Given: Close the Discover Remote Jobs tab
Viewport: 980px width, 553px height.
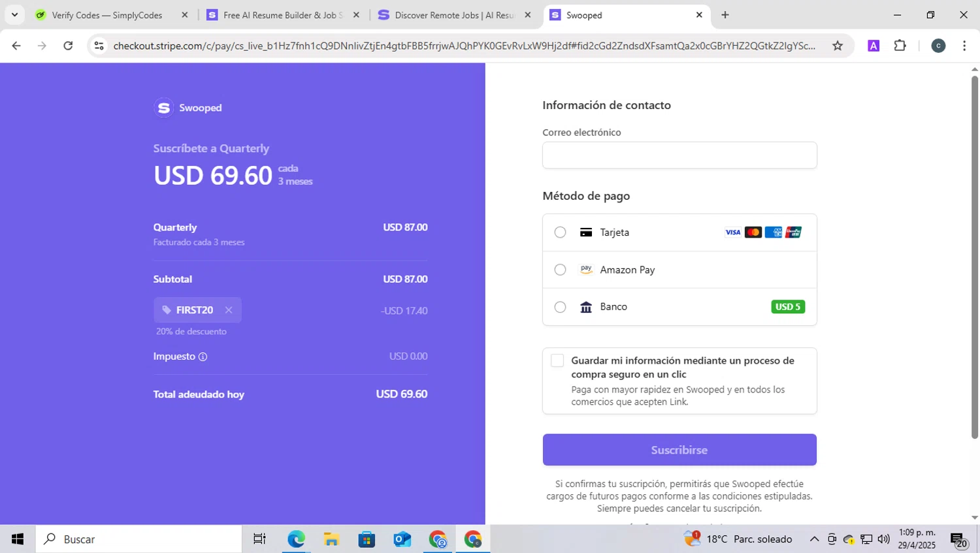Looking at the screenshot, I should click(528, 15).
